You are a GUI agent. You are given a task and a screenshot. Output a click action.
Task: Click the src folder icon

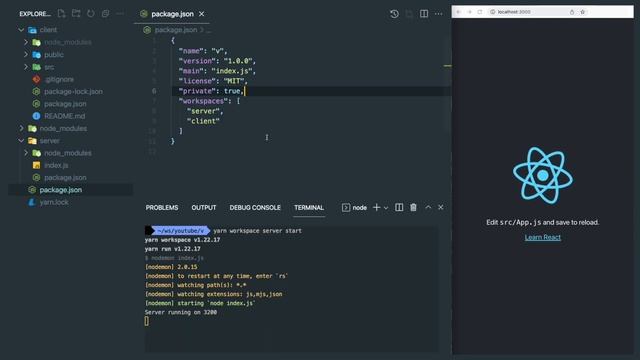click(x=36, y=67)
